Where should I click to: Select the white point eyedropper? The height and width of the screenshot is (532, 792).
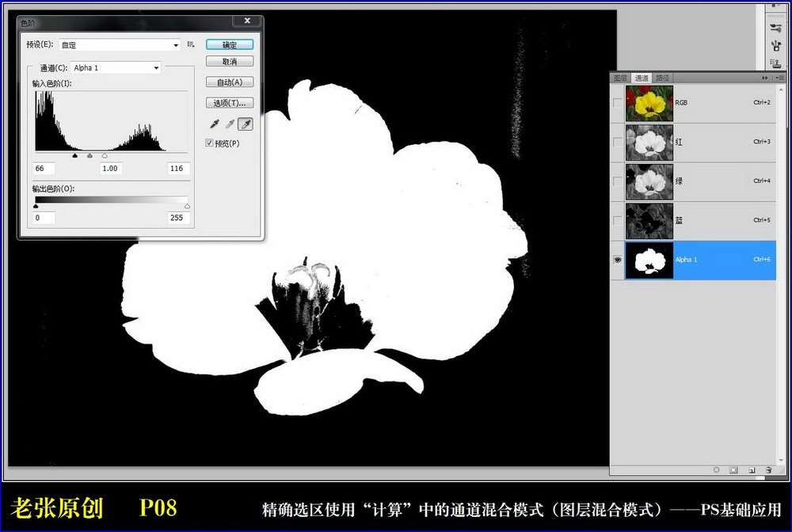[246, 124]
